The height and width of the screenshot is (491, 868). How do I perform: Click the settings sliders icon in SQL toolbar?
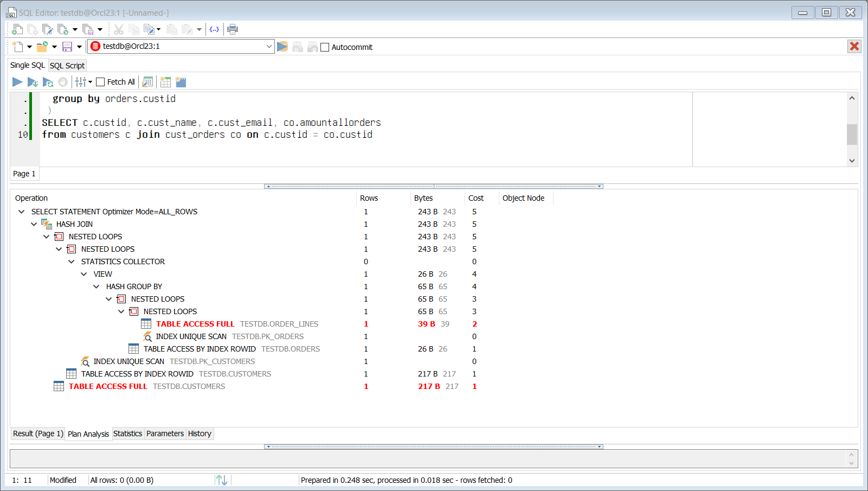(x=81, y=82)
